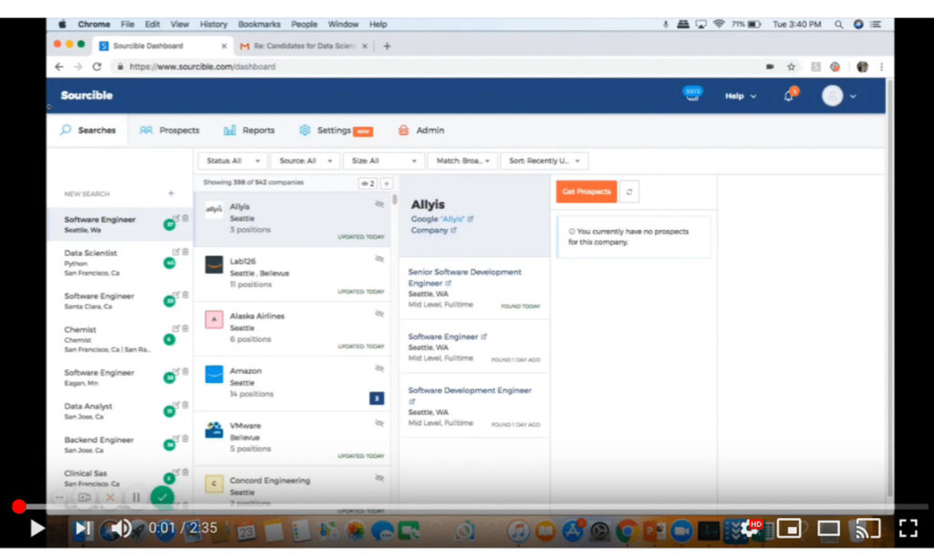Open Chrome's three-dot menu
The image size is (934, 560).
[882, 67]
